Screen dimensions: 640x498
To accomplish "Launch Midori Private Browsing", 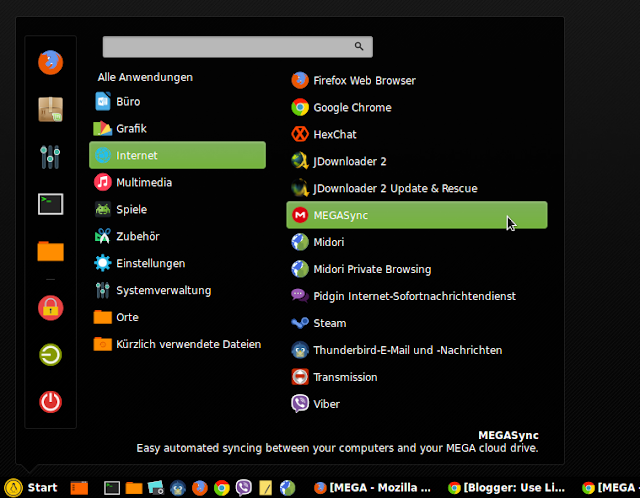I will [x=417, y=269].
